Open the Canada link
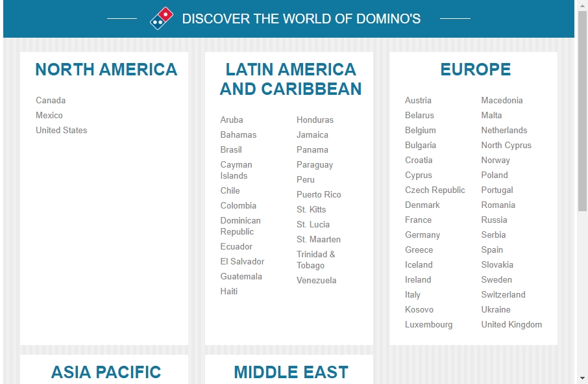This screenshot has height=384, width=588. click(51, 100)
